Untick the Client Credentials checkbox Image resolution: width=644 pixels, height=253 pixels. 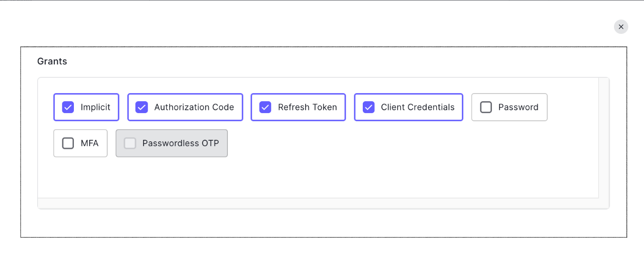coord(368,107)
